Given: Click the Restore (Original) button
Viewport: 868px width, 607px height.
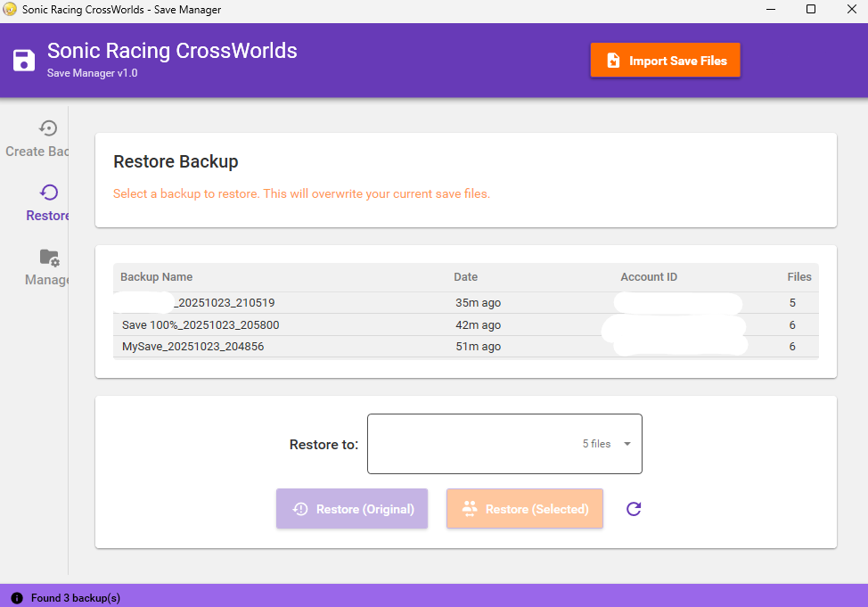Looking at the screenshot, I should 351,509.
